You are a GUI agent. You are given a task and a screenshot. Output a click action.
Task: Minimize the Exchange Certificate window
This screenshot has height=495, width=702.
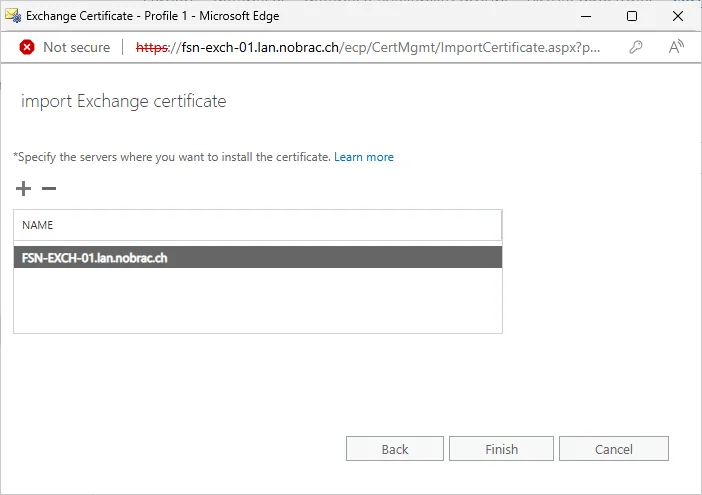(x=586, y=16)
